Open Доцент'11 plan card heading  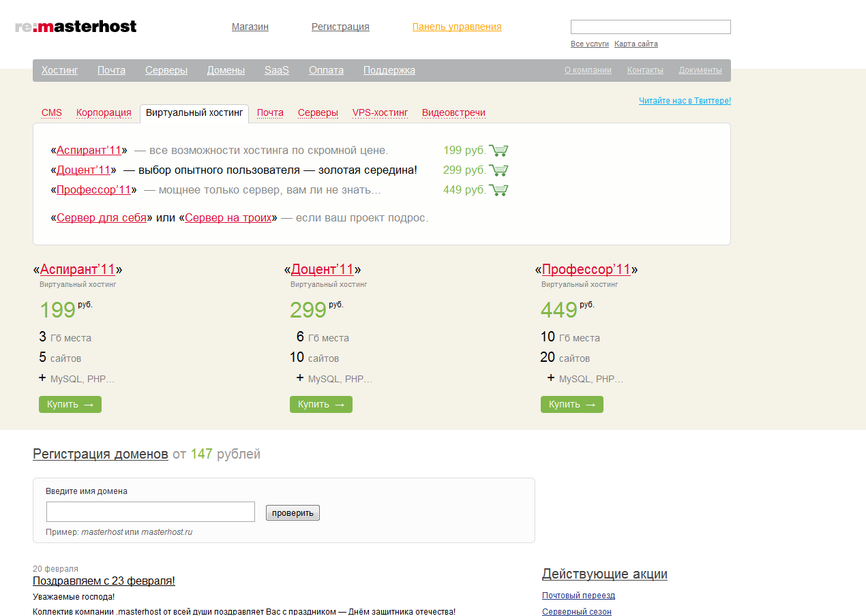click(323, 269)
